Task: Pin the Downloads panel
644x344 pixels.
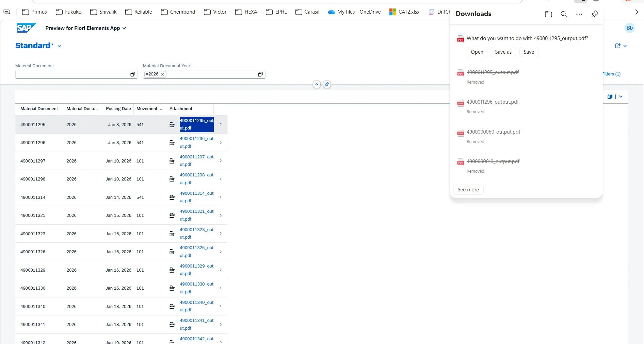Action: (594, 14)
